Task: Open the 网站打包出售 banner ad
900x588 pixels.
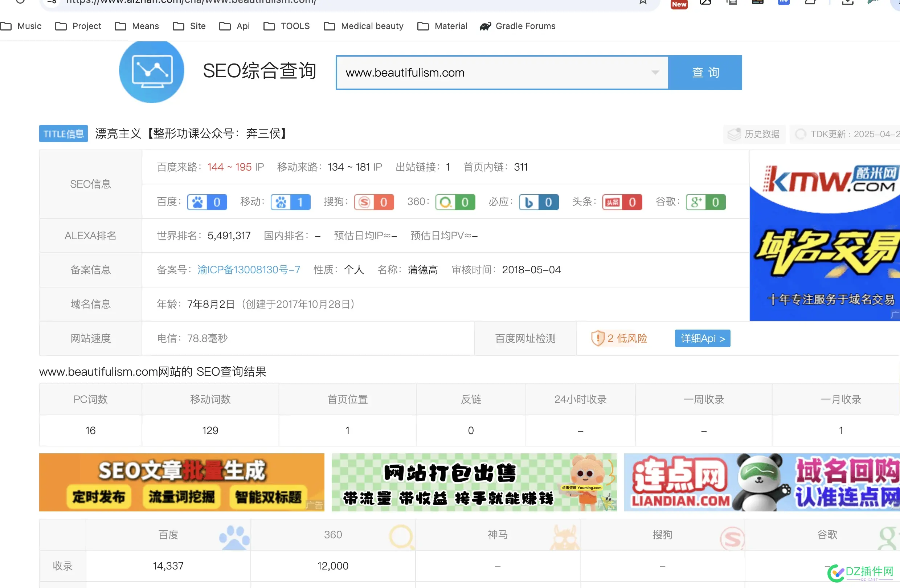Action: click(474, 482)
